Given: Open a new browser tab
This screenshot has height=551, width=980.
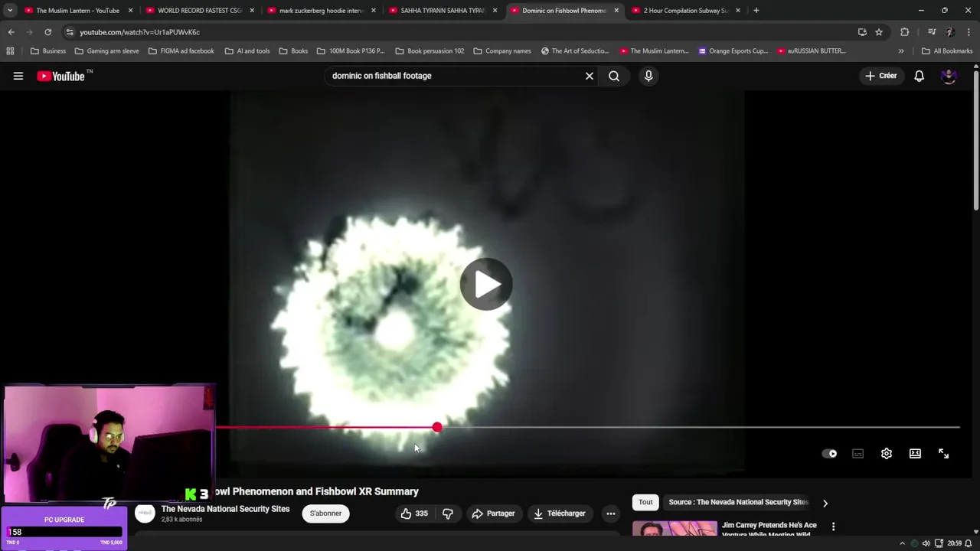Looking at the screenshot, I should 756,11.
